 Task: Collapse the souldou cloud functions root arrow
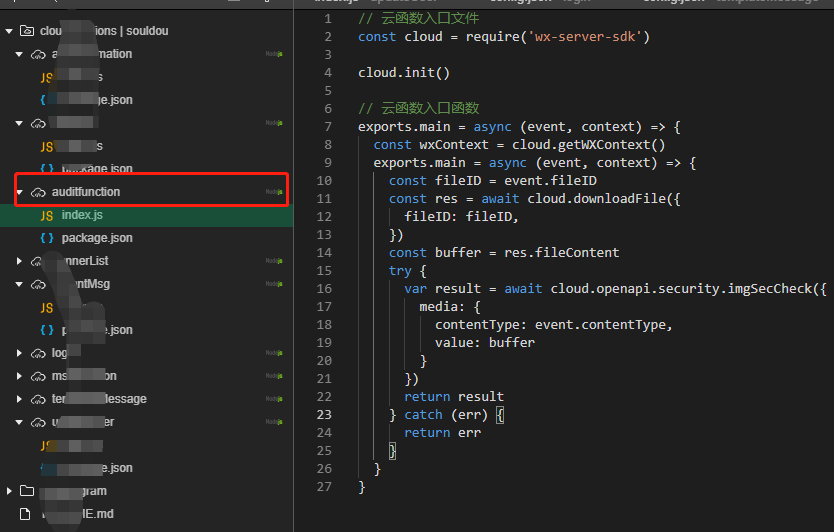click(9, 31)
